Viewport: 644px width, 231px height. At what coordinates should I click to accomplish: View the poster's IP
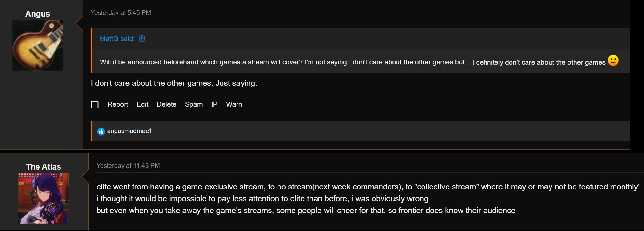coord(214,104)
